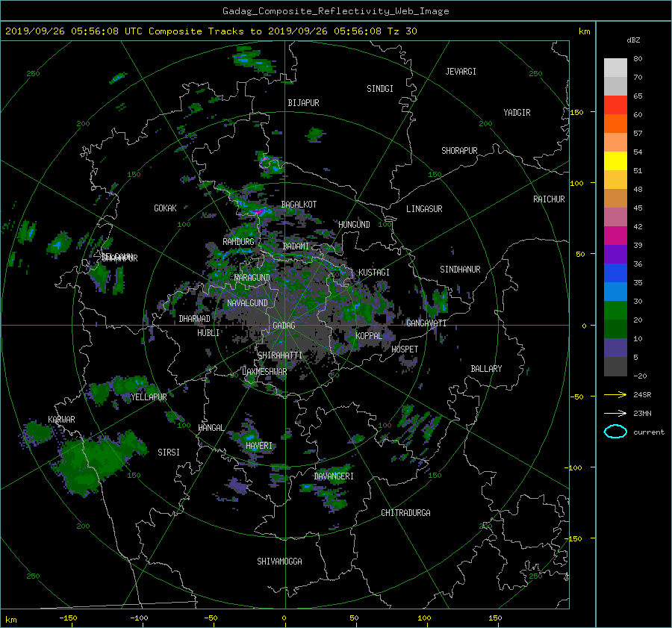Click the KUSTAGI city label
672x628 pixels.
coord(374,273)
